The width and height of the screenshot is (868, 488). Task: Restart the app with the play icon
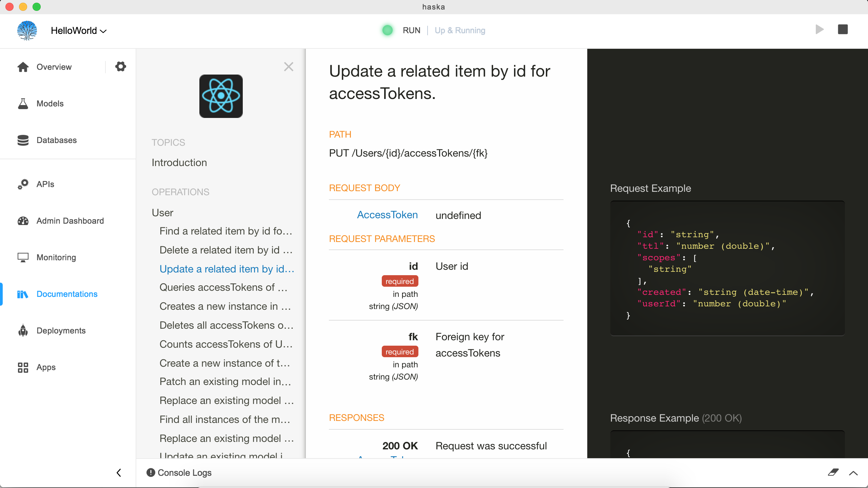click(820, 29)
